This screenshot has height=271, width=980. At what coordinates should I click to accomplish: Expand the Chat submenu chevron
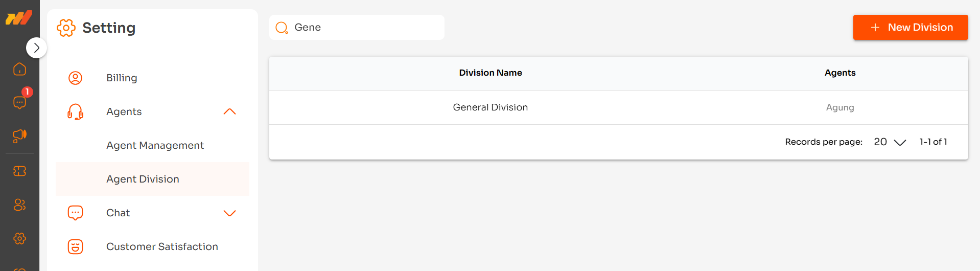pos(229,213)
